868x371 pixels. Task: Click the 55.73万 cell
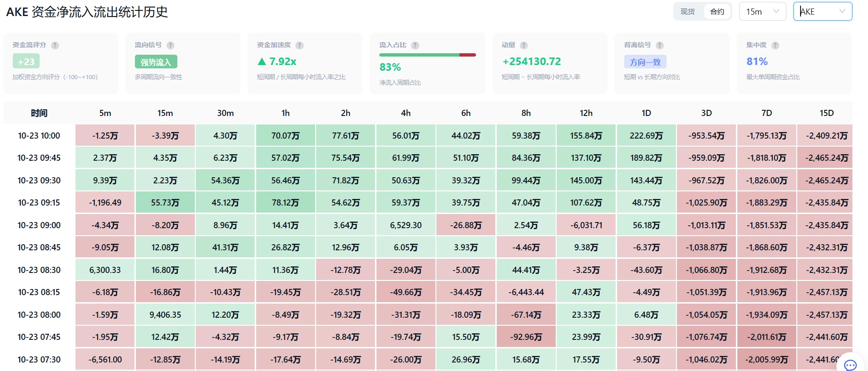(x=165, y=203)
